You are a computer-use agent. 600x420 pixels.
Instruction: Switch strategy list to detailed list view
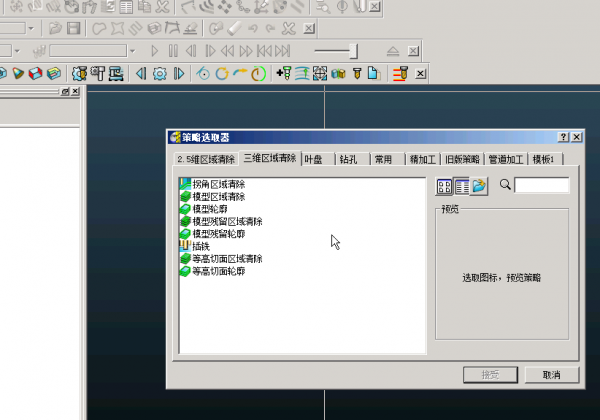click(461, 186)
